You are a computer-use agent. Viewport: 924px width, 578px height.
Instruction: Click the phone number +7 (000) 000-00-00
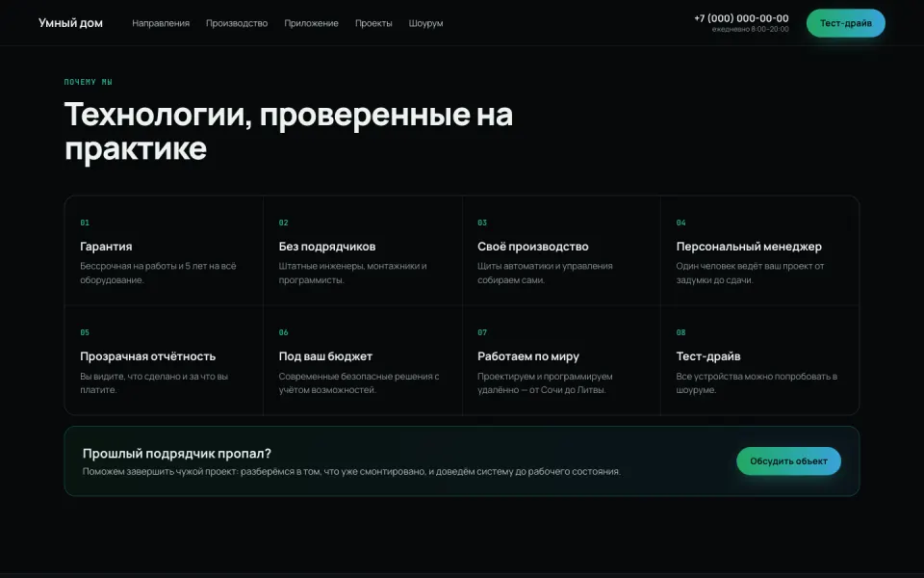pos(741,18)
